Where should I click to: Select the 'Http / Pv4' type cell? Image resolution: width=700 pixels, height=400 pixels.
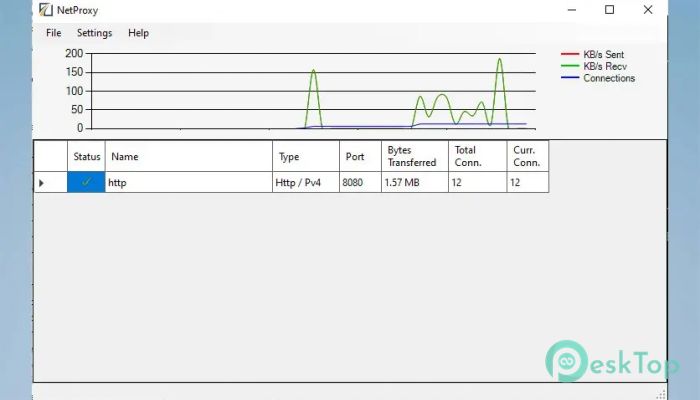pyautogui.click(x=306, y=182)
